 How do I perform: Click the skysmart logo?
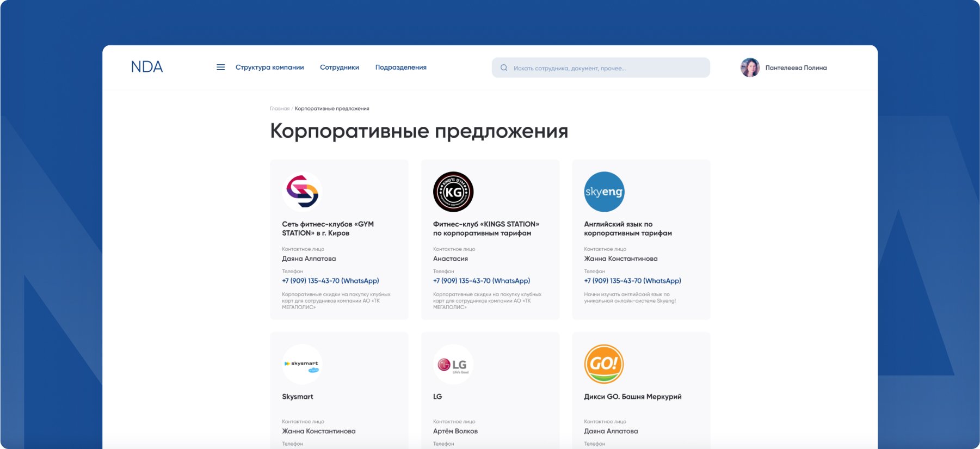click(303, 364)
